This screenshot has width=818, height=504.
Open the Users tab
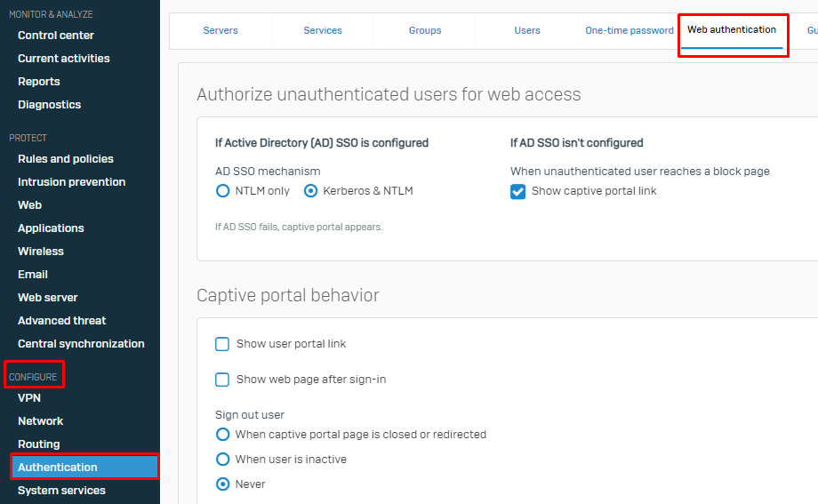pyautogui.click(x=527, y=30)
